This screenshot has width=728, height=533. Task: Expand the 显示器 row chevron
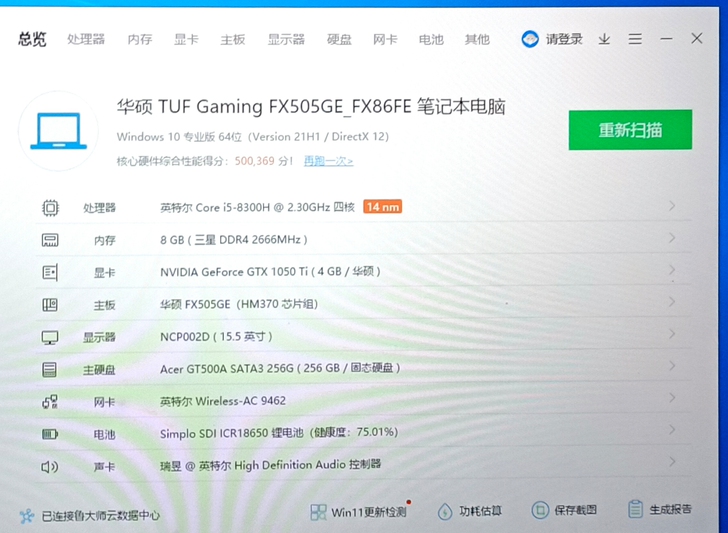672,334
